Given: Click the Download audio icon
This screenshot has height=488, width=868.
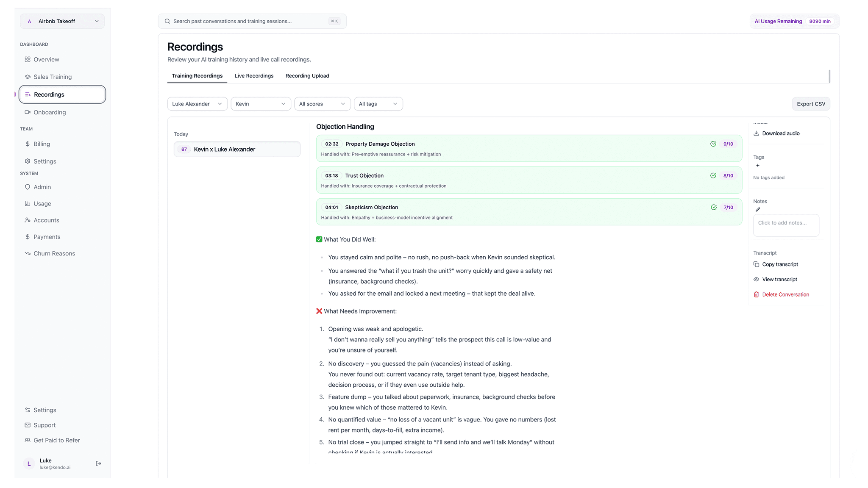Looking at the screenshot, I should [x=757, y=133].
